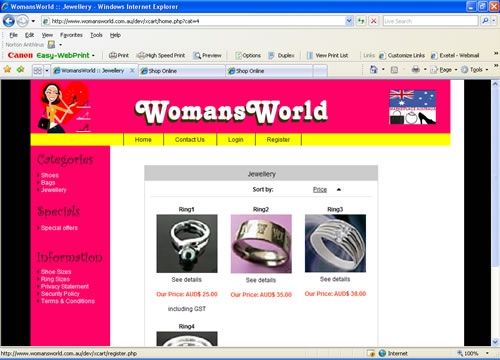This screenshot has height=360, width=500.
Task: Open the Page menu in command bar
Action: pyautogui.click(x=444, y=70)
